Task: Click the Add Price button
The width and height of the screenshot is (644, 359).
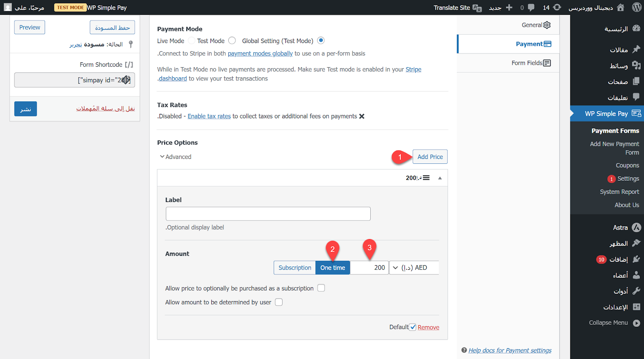Action: pyautogui.click(x=430, y=157)
